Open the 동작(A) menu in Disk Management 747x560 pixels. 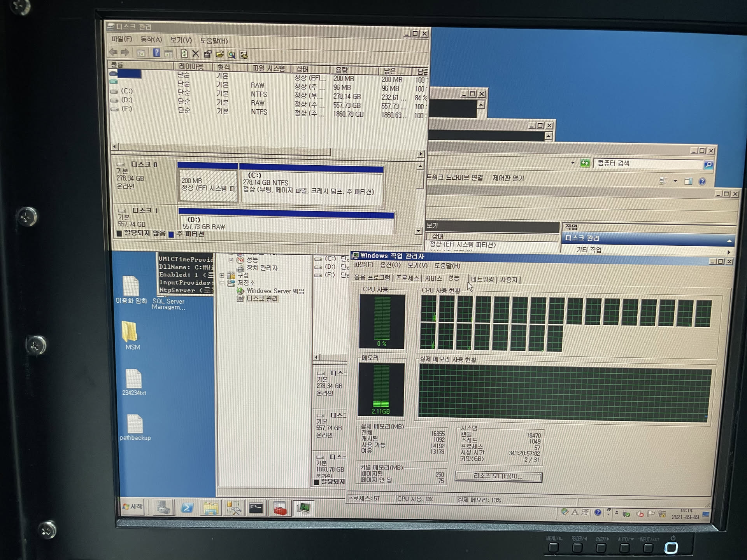point(151,40)
